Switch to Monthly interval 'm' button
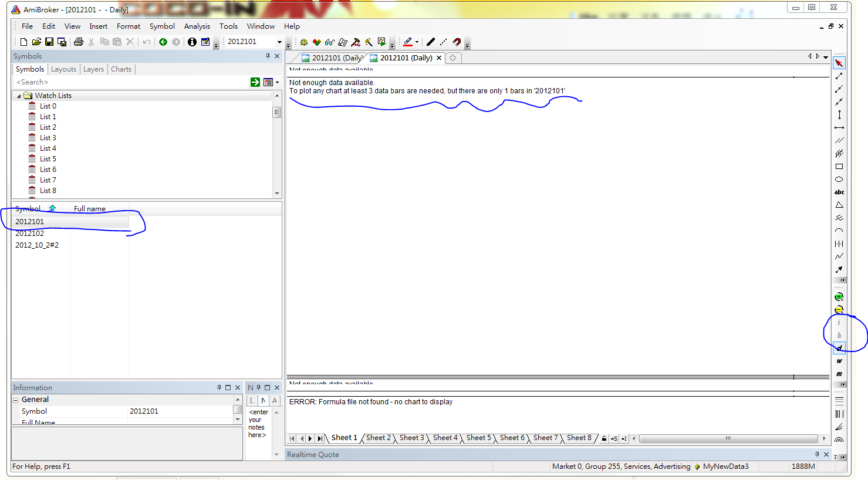 pos(839,374)
